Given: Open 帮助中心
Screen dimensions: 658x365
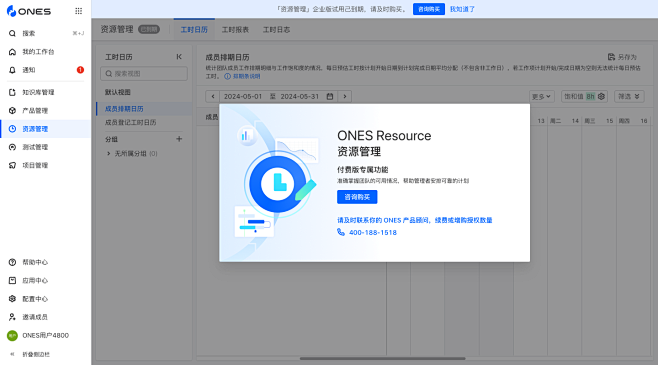Looking at the screenshot, I should tap(45, 262).
